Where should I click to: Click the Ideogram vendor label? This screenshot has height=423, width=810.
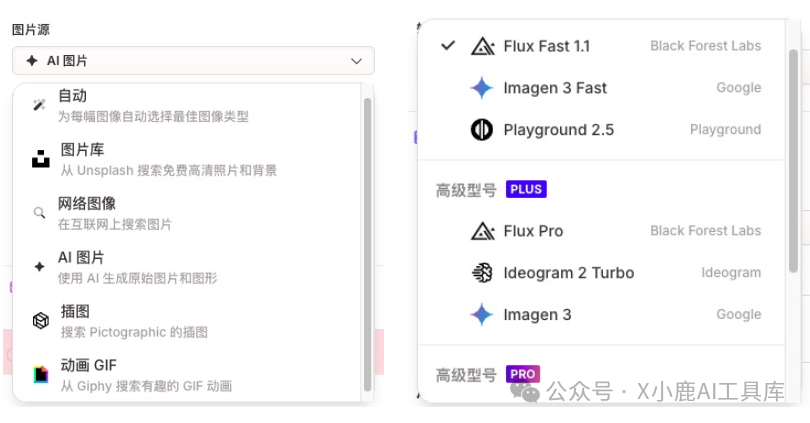point(731,273)
